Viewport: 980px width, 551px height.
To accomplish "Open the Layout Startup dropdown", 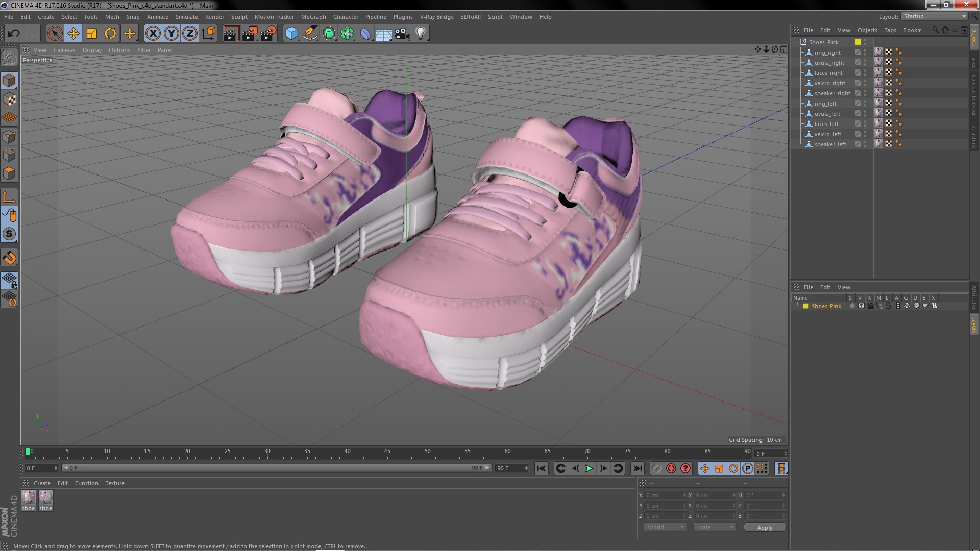I will (934, 17).
